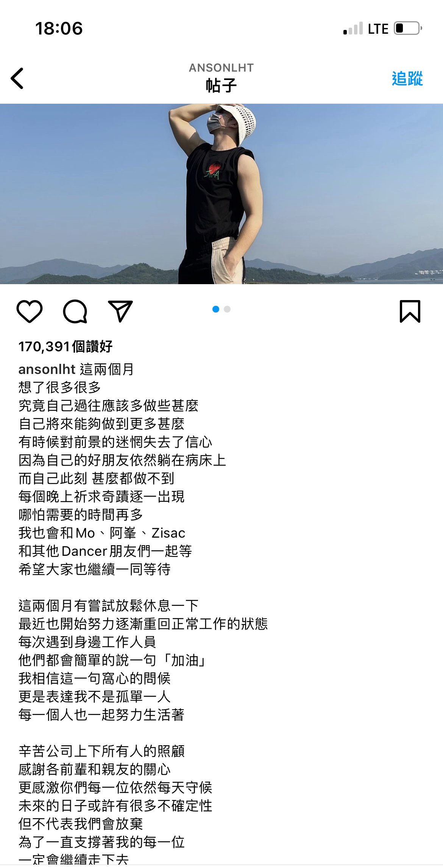The image size is (443, 868).
Task: Tap the cellular signal bars icon
Action: [x=353, y=28]
